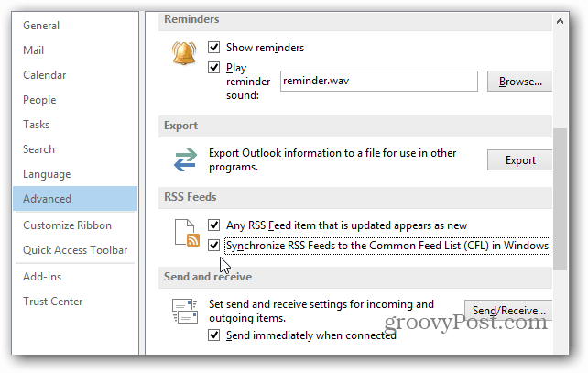Viewport: 588px width, 373px height.
Task: Go to Trust Center settings
Action: click(x=52, y=302)
